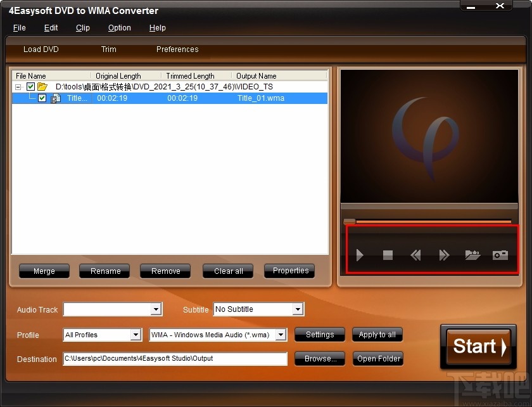This screenshot has width=532, height=407.
Task: Open the All Profiles dropdown
Action: coord(135,335)
